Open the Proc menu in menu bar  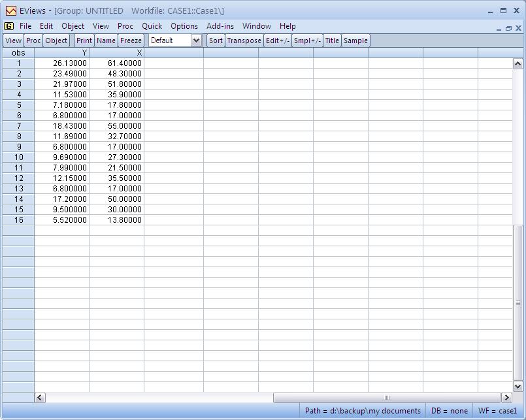[x=125, y=26]
